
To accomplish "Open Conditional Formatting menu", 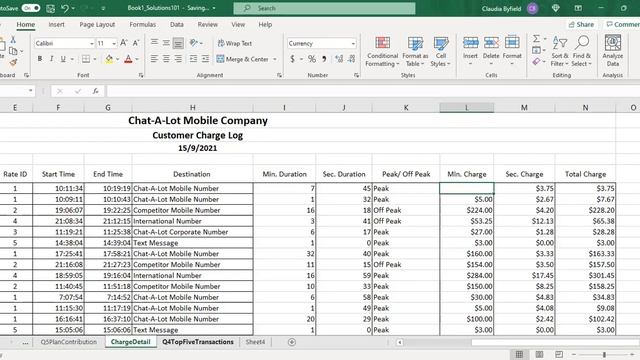I will pos(382,52).
